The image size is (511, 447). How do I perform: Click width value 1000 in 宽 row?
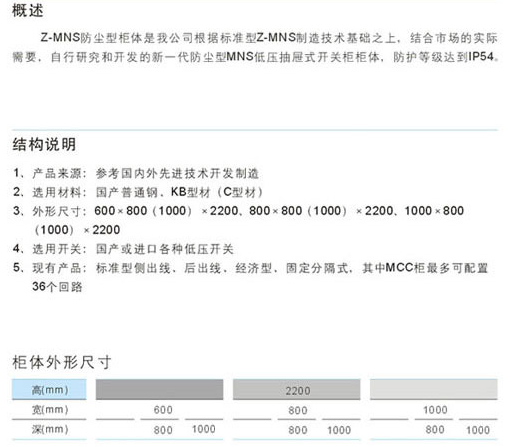coord(435,410)
